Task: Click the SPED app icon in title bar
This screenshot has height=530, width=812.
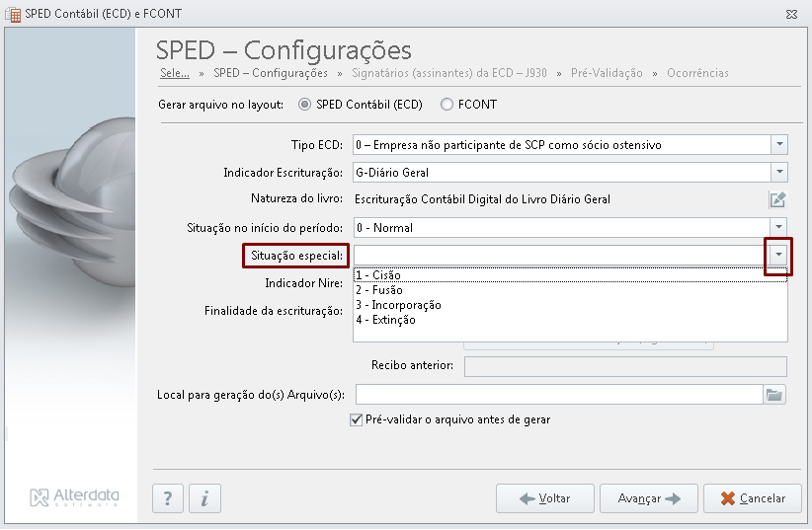Action: pos(14,15)
